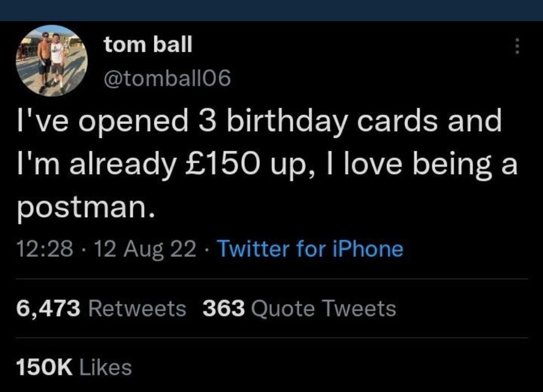Open the three-dot more options menu
The height and width of the screenshot is (392, 543).
coord(516,48)
